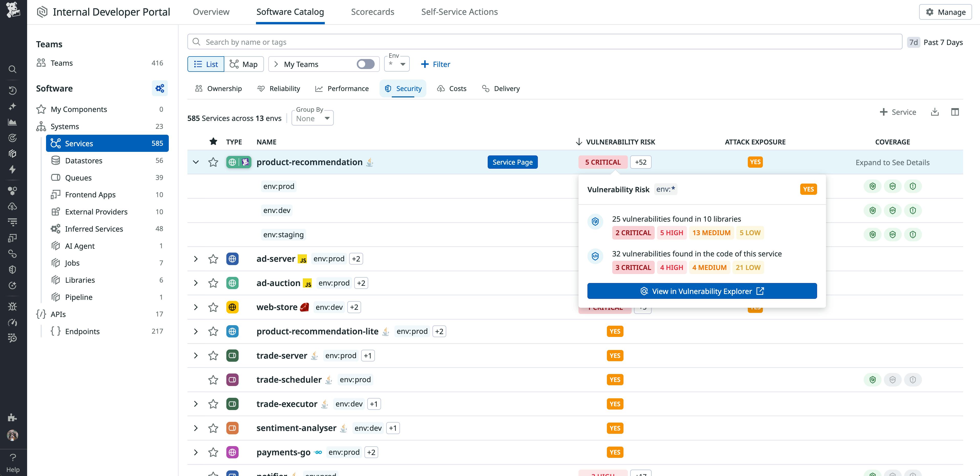Switch to Map view
Viewport: 980px width, 476px height.
click(x=244, y=64)
